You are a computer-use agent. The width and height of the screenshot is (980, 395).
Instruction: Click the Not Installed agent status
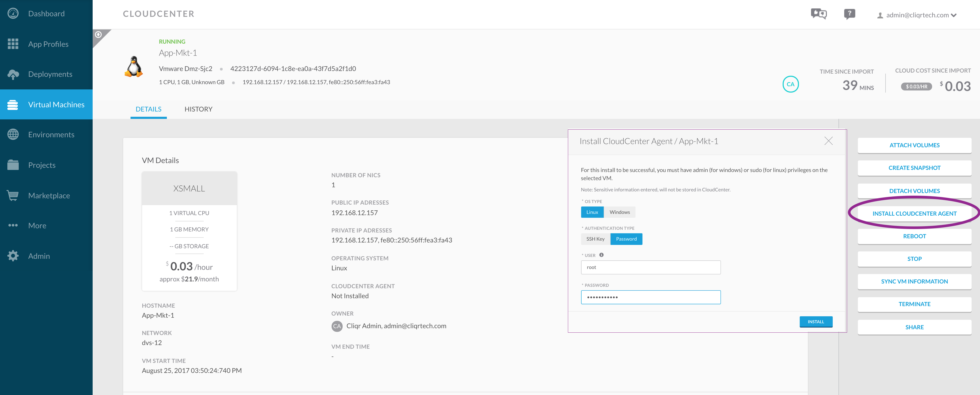coord(350,296)
